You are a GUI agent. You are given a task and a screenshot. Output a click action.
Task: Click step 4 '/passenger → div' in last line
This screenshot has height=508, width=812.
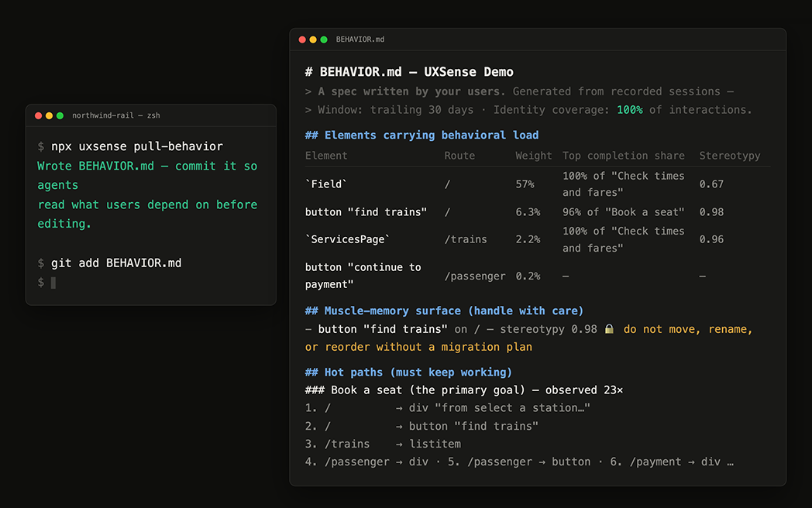[x=366, y=462]
